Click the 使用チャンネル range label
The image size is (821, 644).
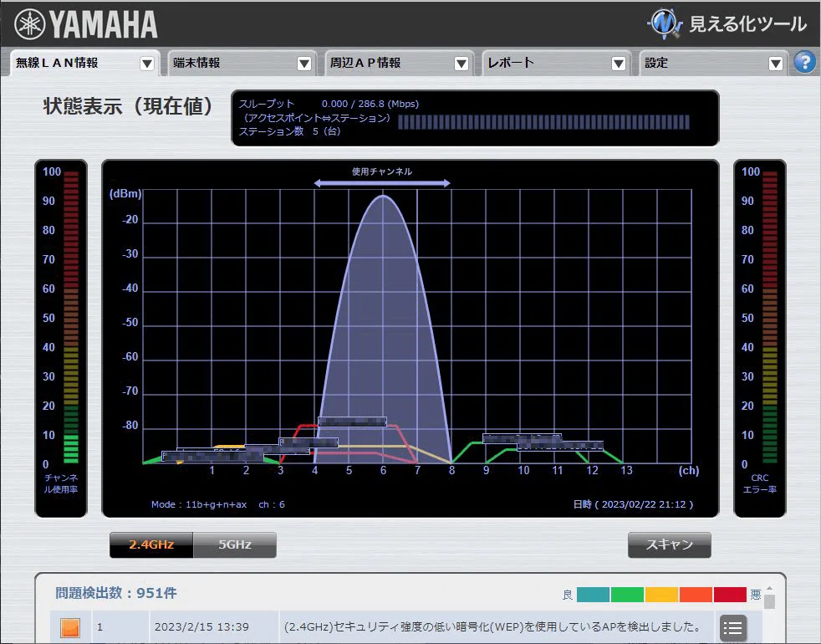(x=382, y=171)
